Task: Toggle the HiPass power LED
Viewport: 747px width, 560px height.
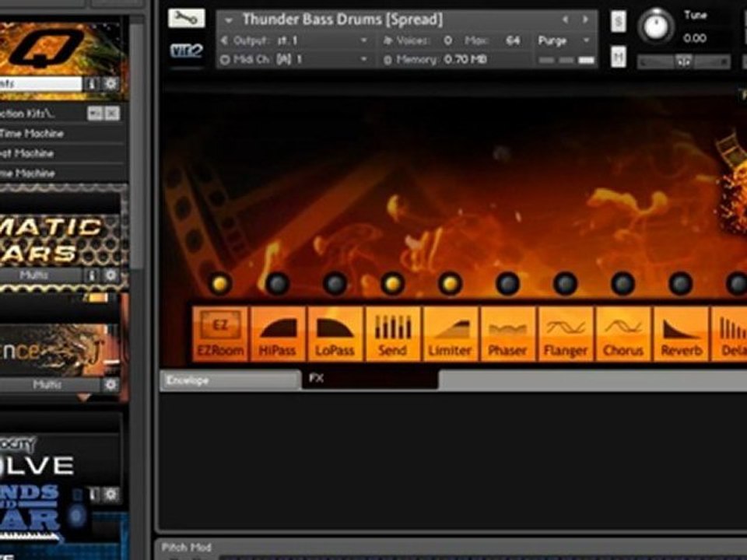Action: tap(278, 284)
